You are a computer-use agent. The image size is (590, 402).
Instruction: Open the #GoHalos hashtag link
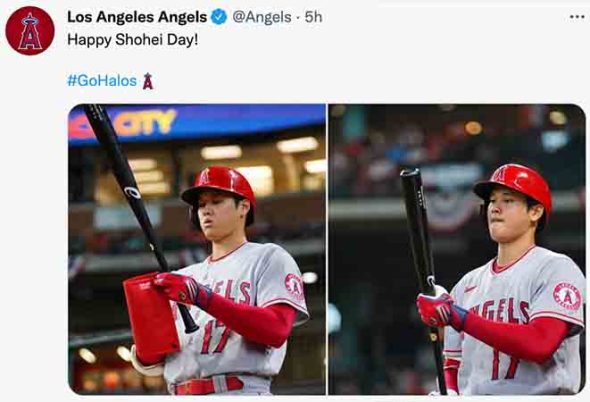tap(102, 81)
